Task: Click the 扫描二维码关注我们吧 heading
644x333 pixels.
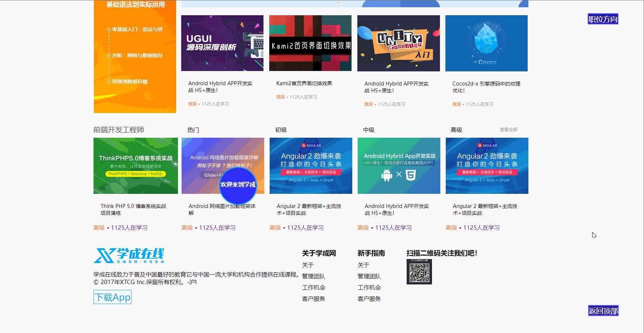Action: tap(442, 253)
